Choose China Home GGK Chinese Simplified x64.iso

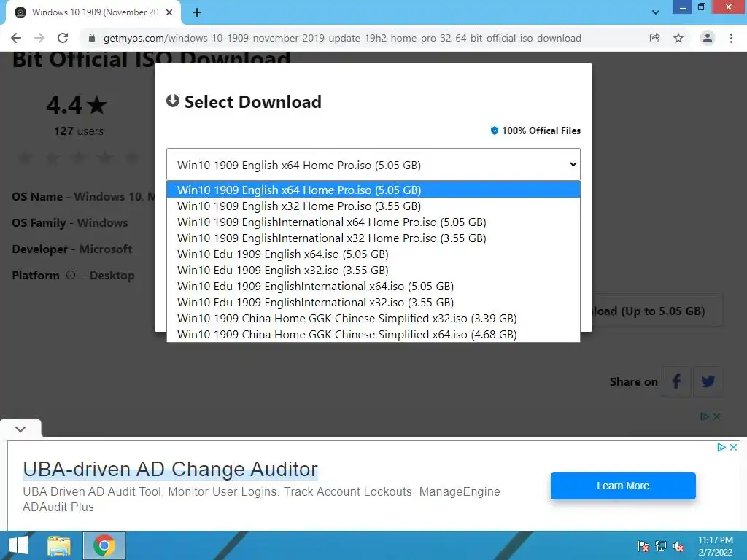point(373,334)
